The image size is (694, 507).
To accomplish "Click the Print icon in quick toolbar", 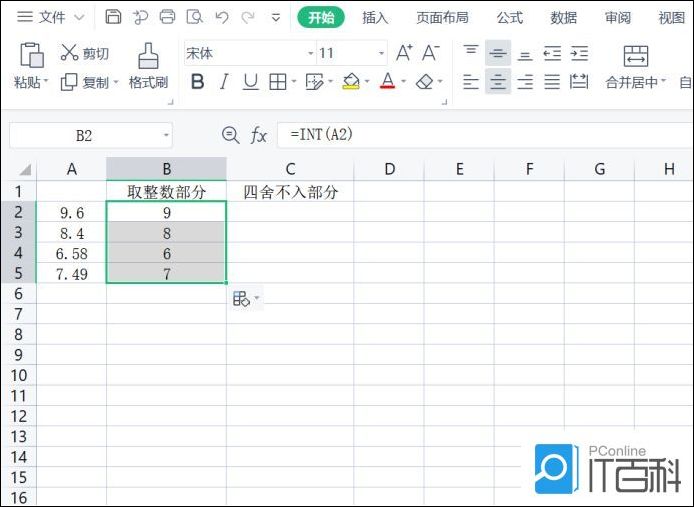I will coord(167,17).
